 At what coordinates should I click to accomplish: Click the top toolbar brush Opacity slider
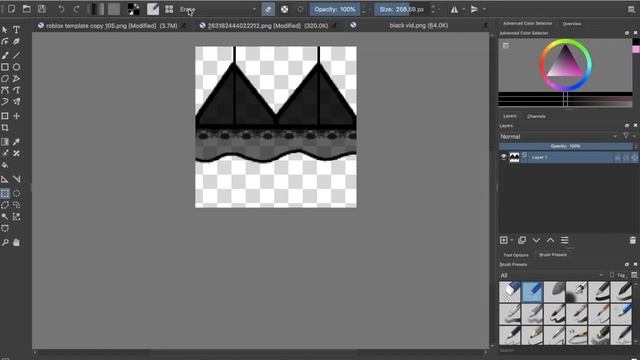point(335,9)
